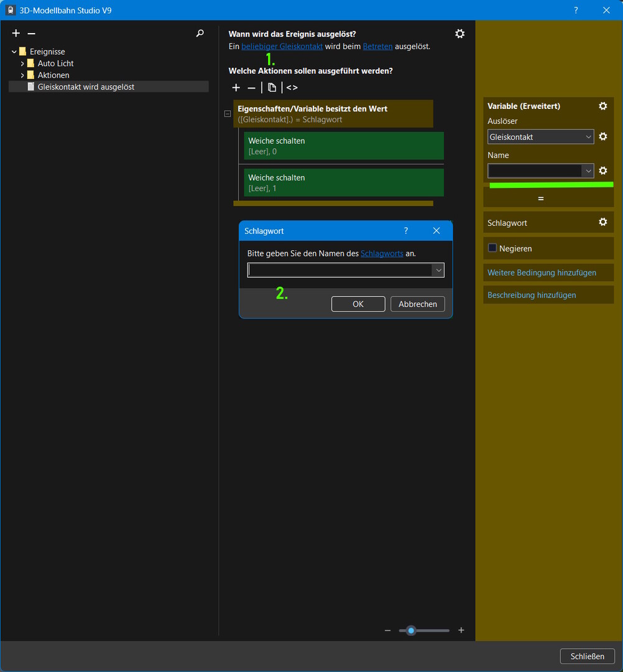
Task: Click gear icon beside Schlagwort field
Action: click(x=602, y=222)
